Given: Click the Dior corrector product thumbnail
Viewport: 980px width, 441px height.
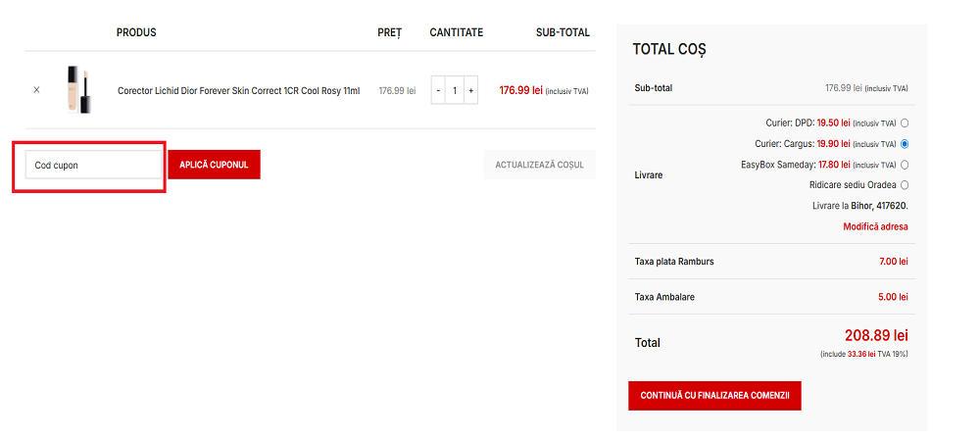Looking at the screenshot, I should (78, 89).
